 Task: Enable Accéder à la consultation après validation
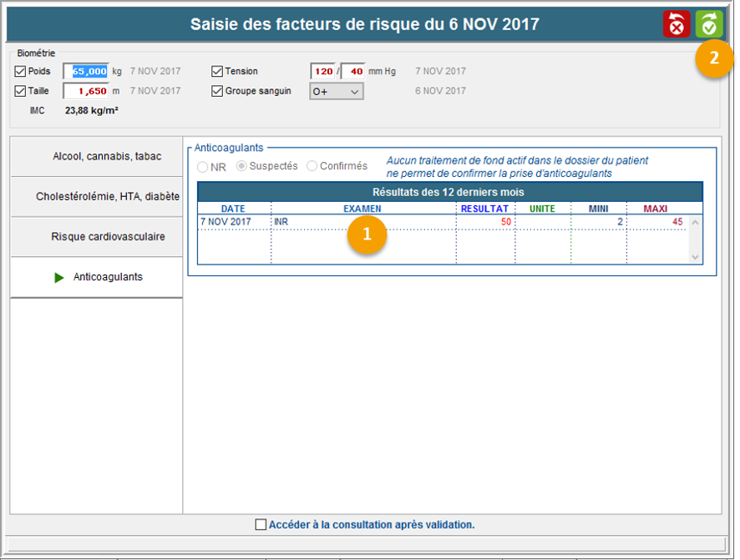click(x=261, y=525)
